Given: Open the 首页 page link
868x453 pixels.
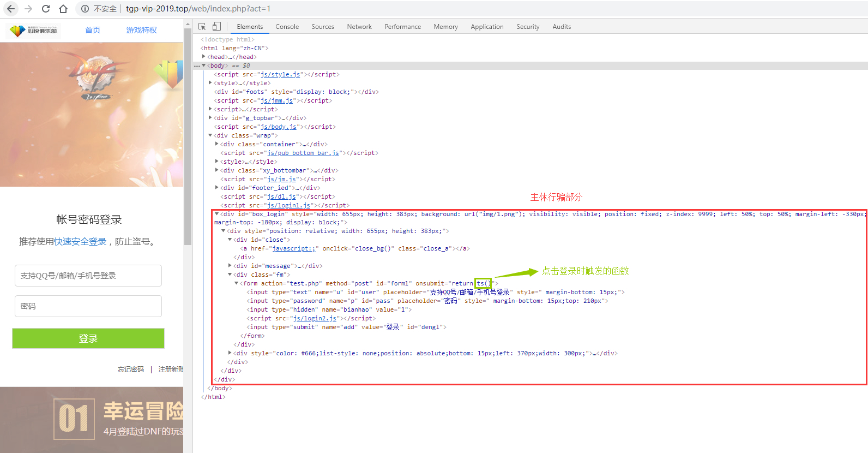Looking at the screenshot, I should click(x=93, y=30).
